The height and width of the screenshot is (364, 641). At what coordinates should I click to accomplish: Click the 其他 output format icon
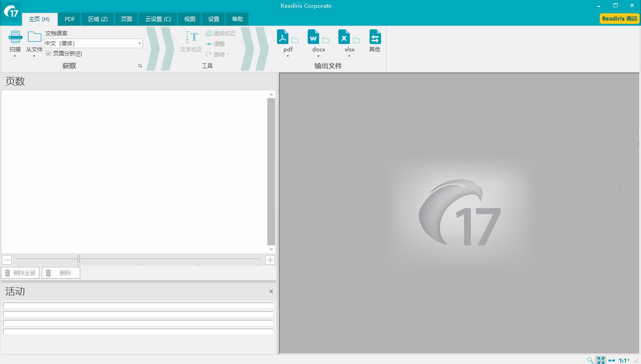point(375,38)
